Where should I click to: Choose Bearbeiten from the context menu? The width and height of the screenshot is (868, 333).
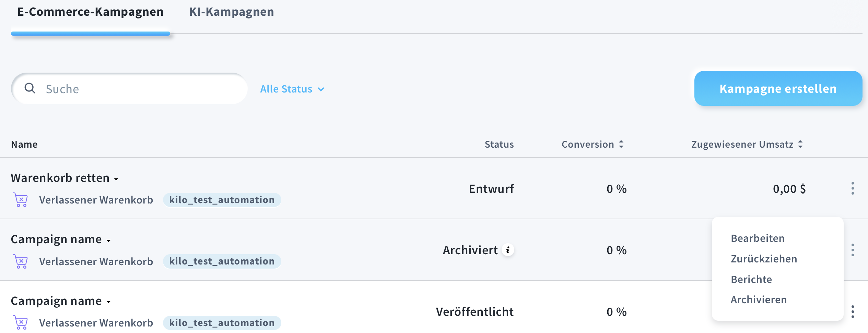[758, 238]
